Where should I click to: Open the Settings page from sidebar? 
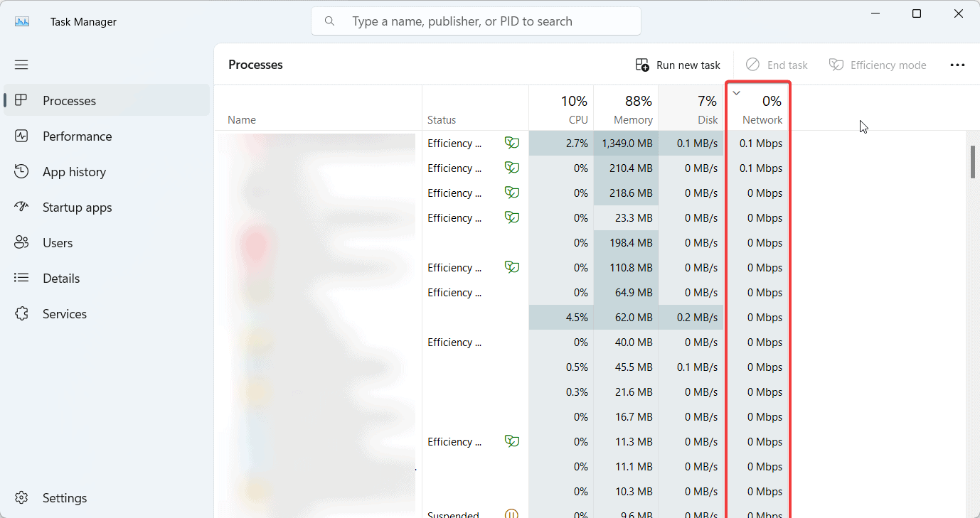pyautogui.click(x=107, y=498)
